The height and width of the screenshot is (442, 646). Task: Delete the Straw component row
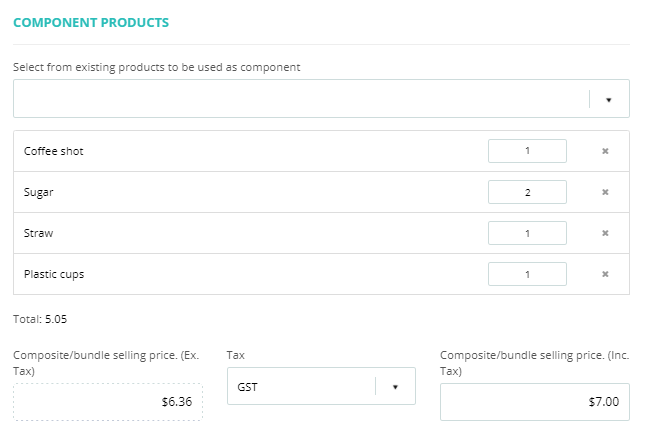pos(605,233)
